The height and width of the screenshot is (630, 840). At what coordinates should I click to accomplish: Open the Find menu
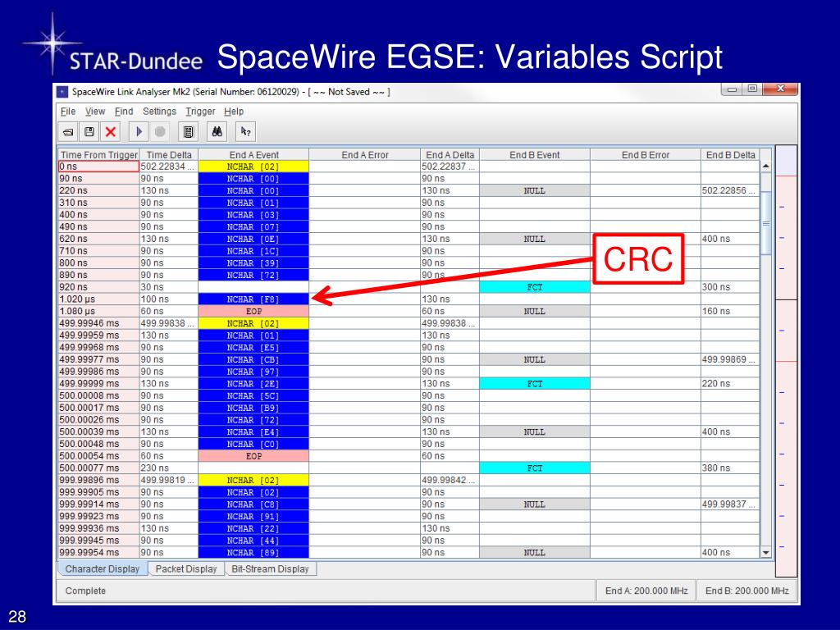[x=124, y=112]
